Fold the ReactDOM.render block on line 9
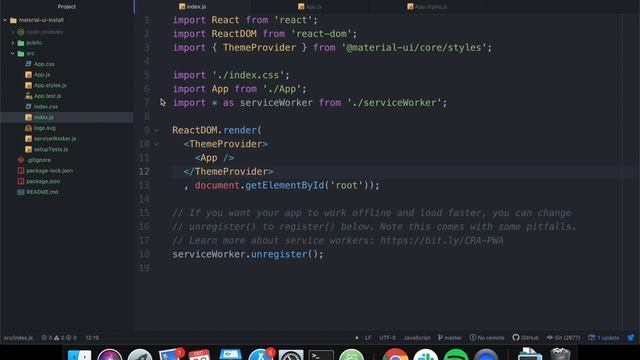This screenshot has height=360, width=640. pos(156,131)
